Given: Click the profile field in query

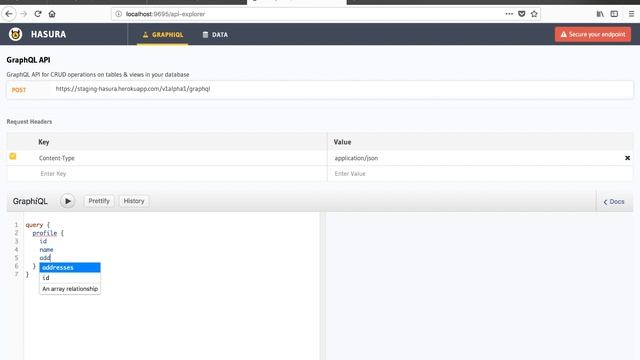Looking at the screenshot, I should (x=44, y=233).
